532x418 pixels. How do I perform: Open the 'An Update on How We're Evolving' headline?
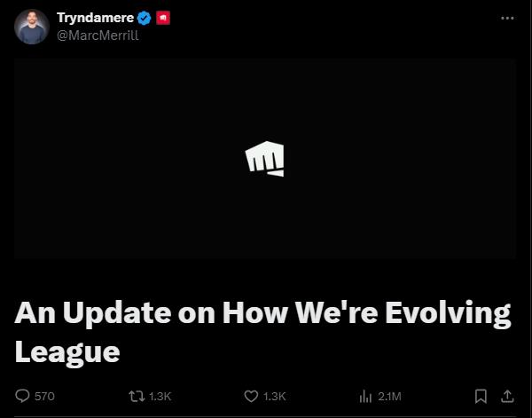[x=262, y=312]
